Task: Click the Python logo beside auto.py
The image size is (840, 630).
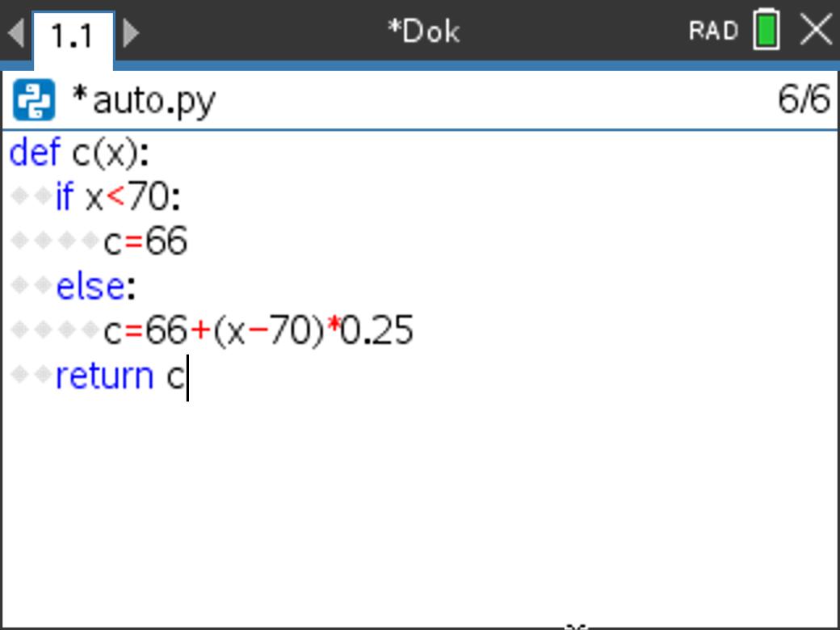Action: 34,101
